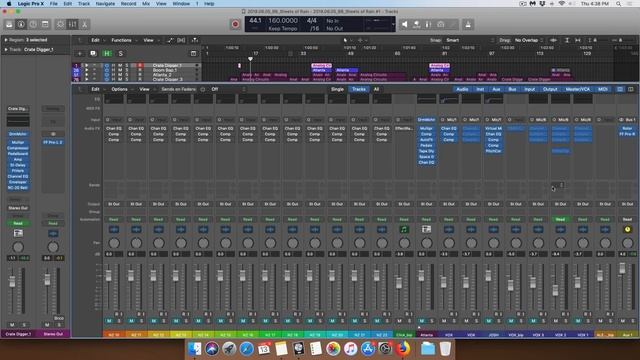Toggle the Master/VCA filter button
The height and width of the screenshot is (360, 640).
tap(577, 89)
